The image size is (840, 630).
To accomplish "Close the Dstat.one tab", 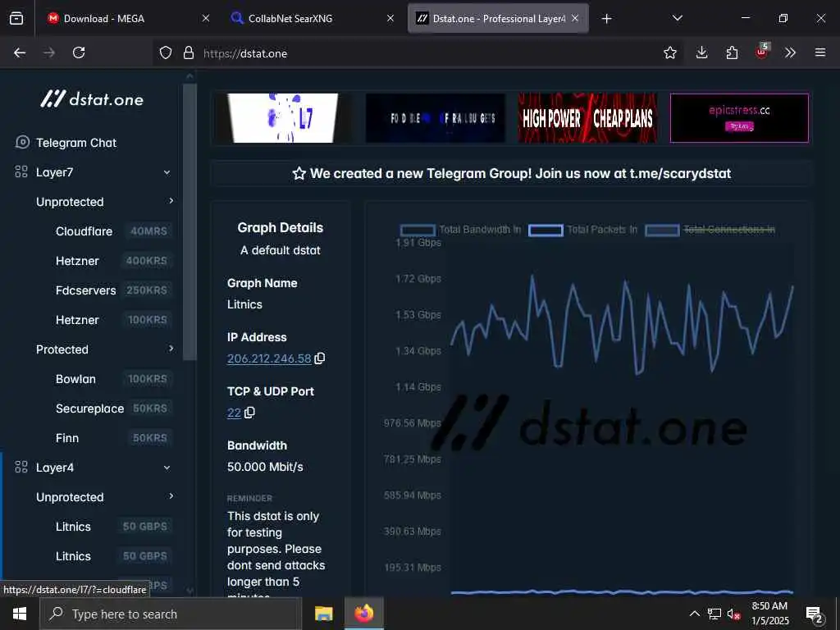I will pos(575,19).
